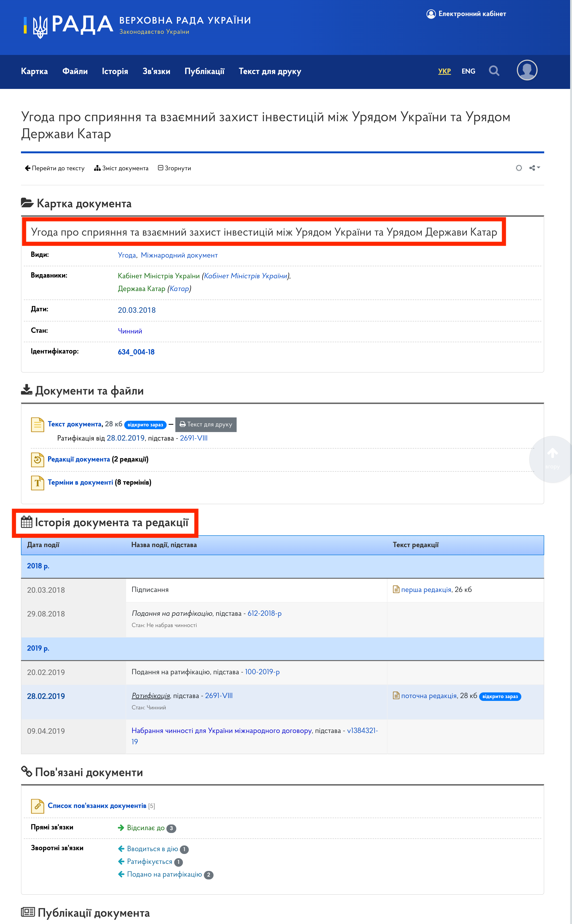Click the 2018 р. year row
Screen dimensions: 572x924
pyautogui.click(x=282, y=566)
